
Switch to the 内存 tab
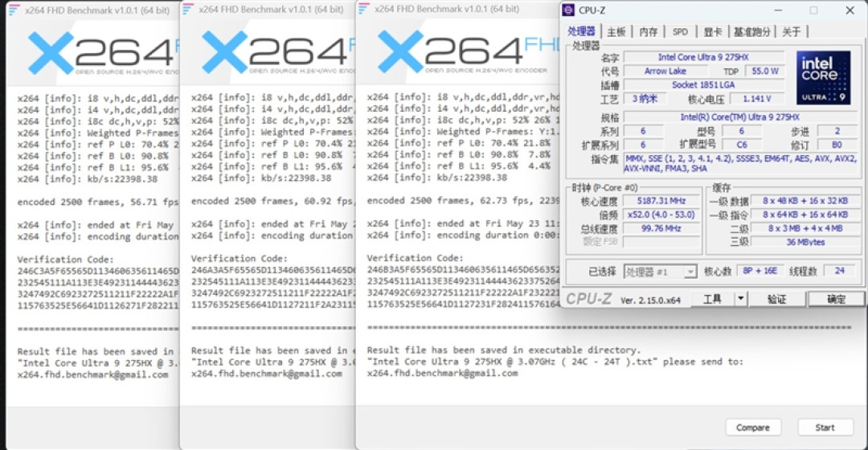tap(649, 31)
